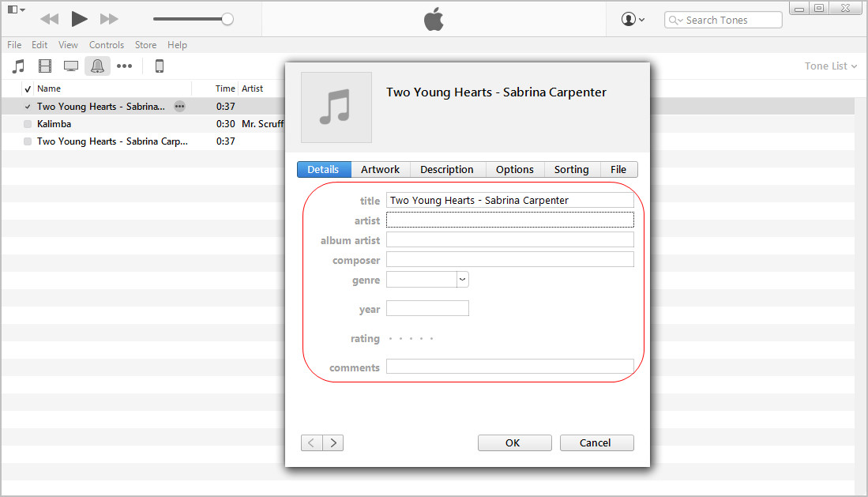The width and height of the screenshot is (868, 497).
Task: Open options ellipsis on selected tone row
Action: pyautogui.click(x=179, y=107)
